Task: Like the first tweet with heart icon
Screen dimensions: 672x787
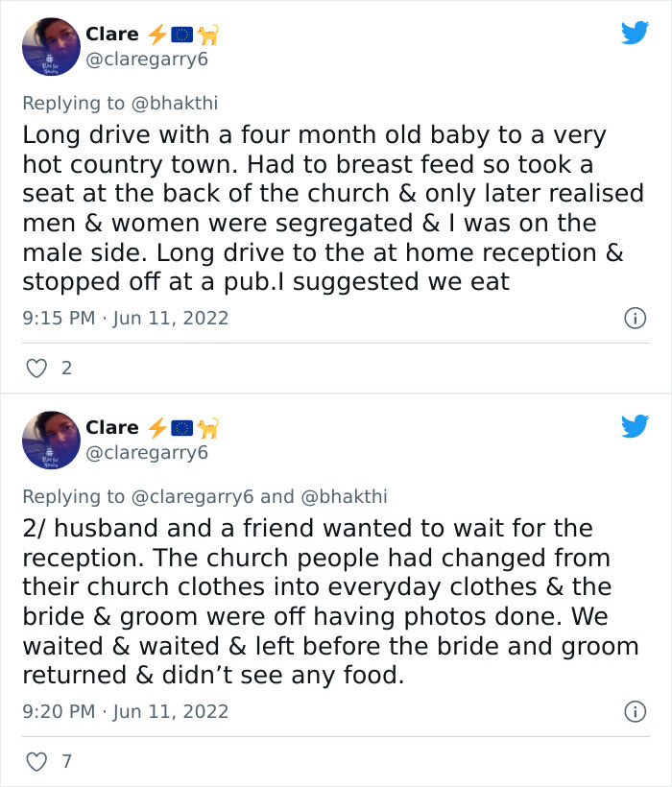Action: coord(36,368)
